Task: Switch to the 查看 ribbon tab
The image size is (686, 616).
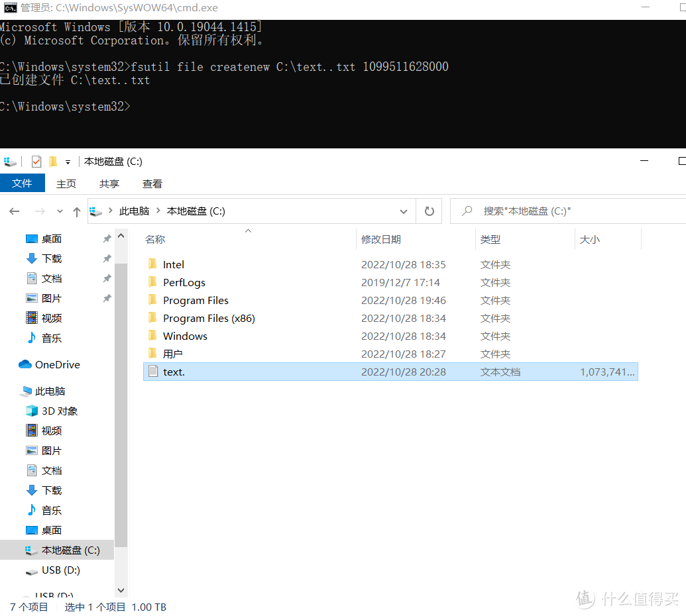Action: [152, 183]
